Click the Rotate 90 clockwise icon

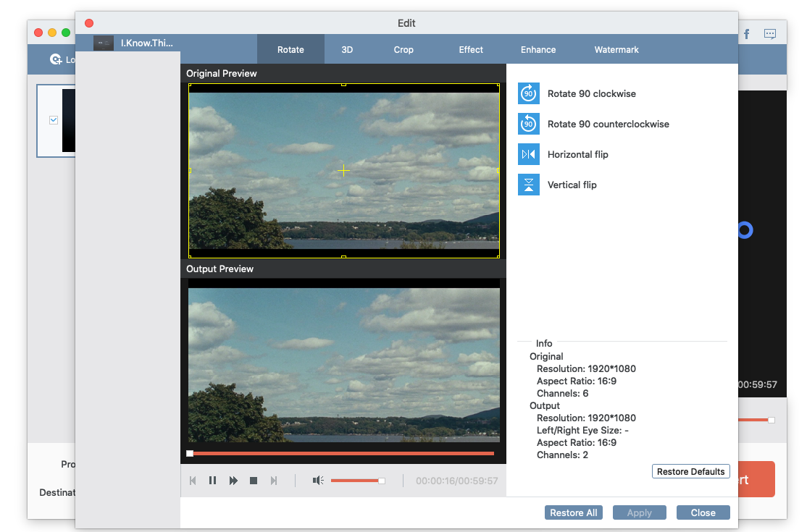click(x=529, y=93)
